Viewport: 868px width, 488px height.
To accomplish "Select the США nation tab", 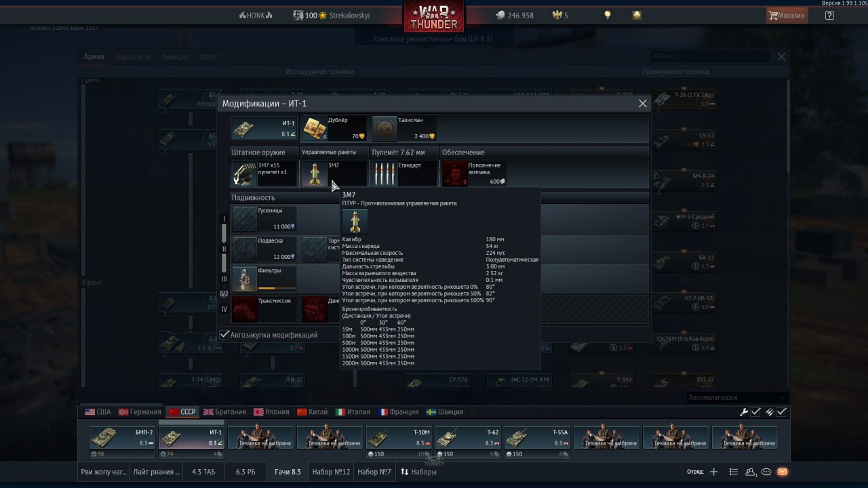I will click(98, 412).
